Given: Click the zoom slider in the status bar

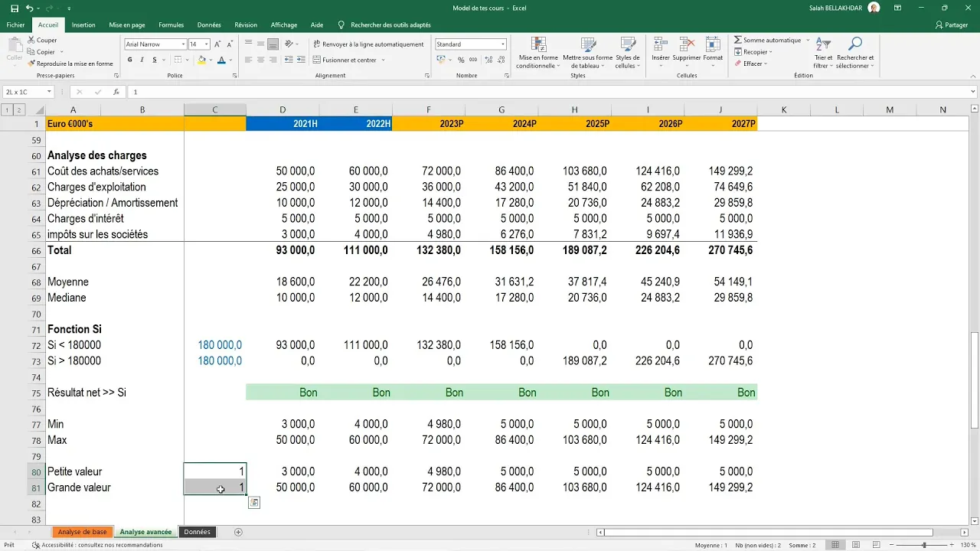Looking at the screenshot, I should pyautogui.click(x=923, y=545).
